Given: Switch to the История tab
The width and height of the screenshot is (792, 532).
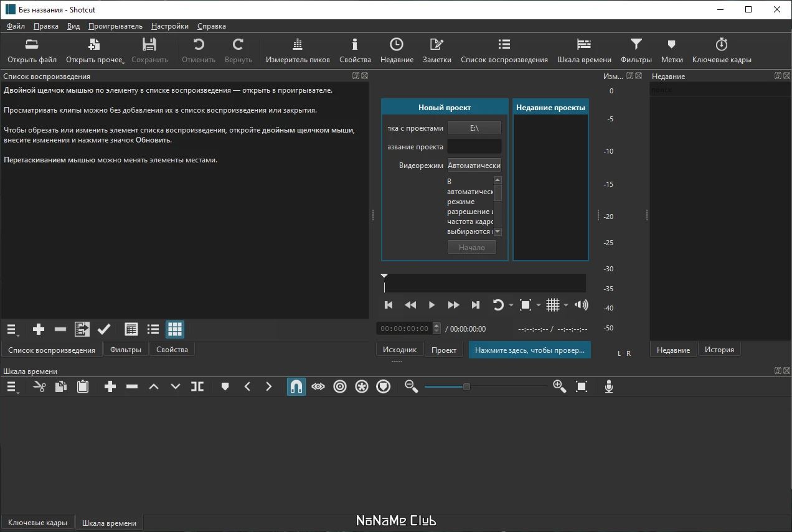Looking at the screenshot, I should [x=719, y=350].
